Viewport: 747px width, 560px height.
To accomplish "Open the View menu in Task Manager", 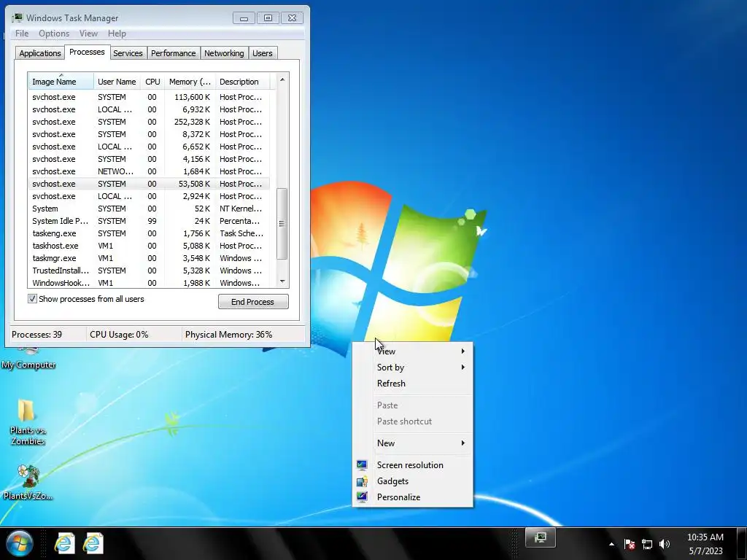I will (x=88, y=34).
